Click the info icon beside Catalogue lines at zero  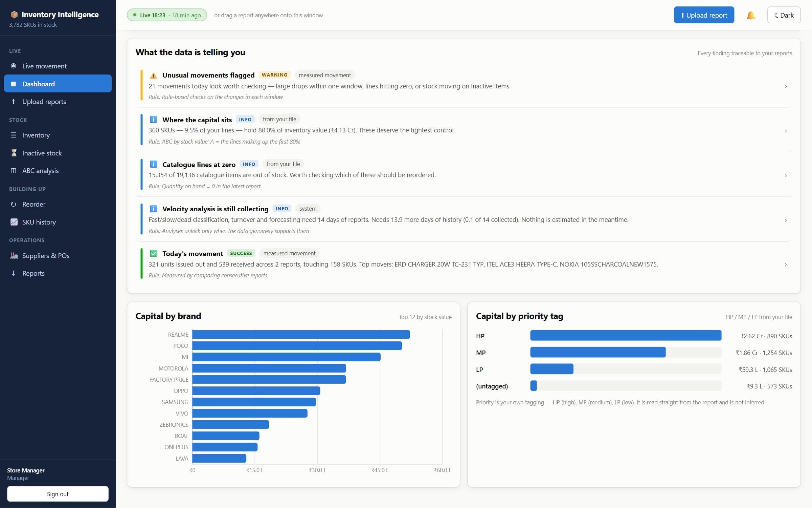pos(153,164)
